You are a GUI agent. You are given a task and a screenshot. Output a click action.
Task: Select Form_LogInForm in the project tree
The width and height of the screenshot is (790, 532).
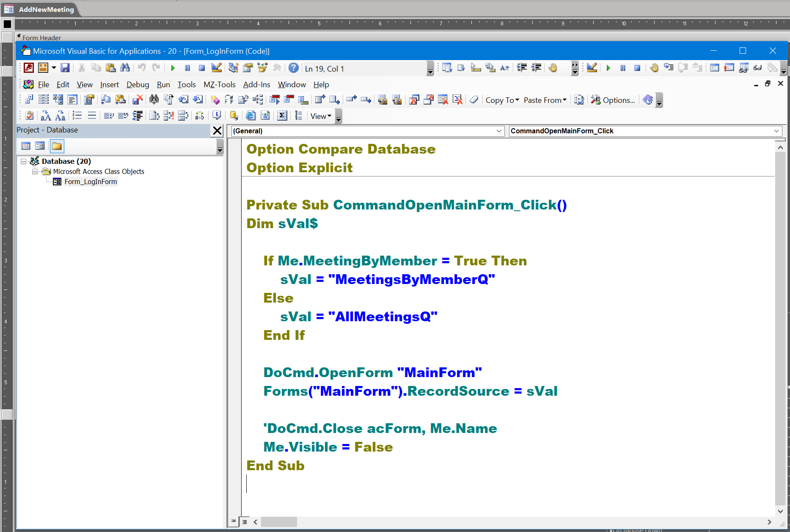(x=91, y=182)
